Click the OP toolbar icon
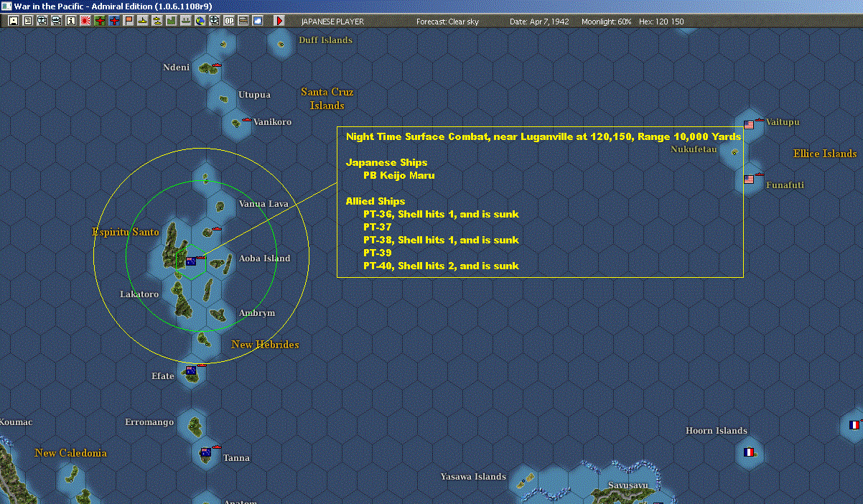The height and width of the screenshot is (504, 863). pos(229,21)
